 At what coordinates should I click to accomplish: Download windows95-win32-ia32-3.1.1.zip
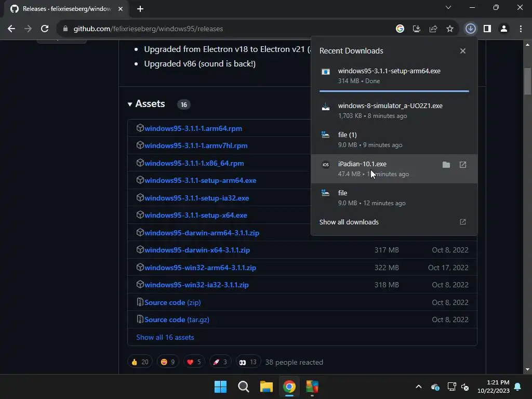pos(196,285)
